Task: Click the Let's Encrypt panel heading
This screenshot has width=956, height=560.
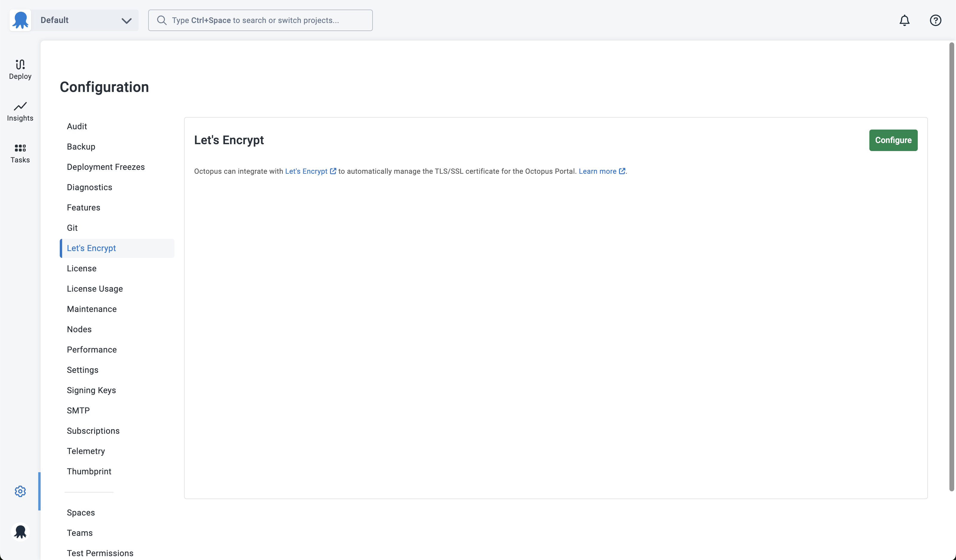Action: tap(229, 140)
